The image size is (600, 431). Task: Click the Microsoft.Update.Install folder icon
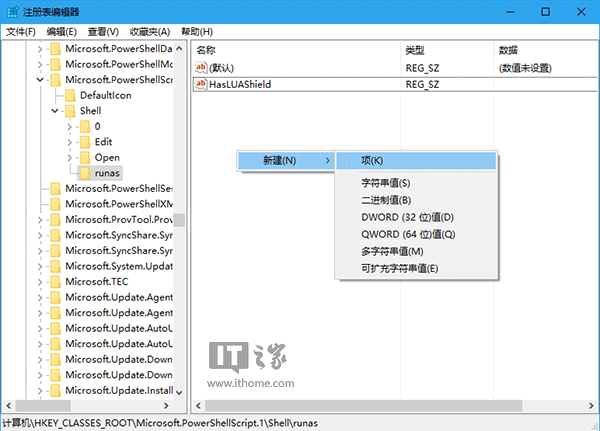[x=55, y=390]
